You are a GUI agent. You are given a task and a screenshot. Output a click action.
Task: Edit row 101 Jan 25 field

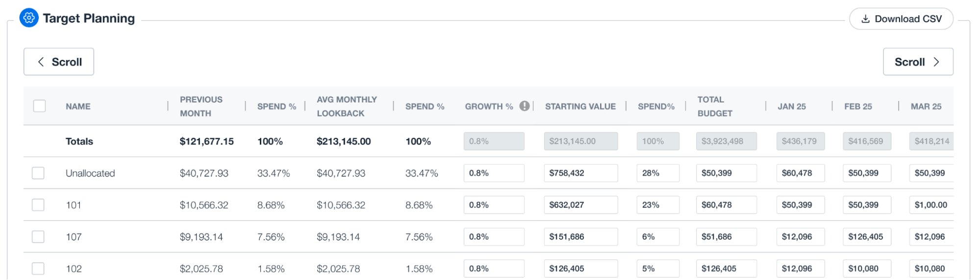800,205
